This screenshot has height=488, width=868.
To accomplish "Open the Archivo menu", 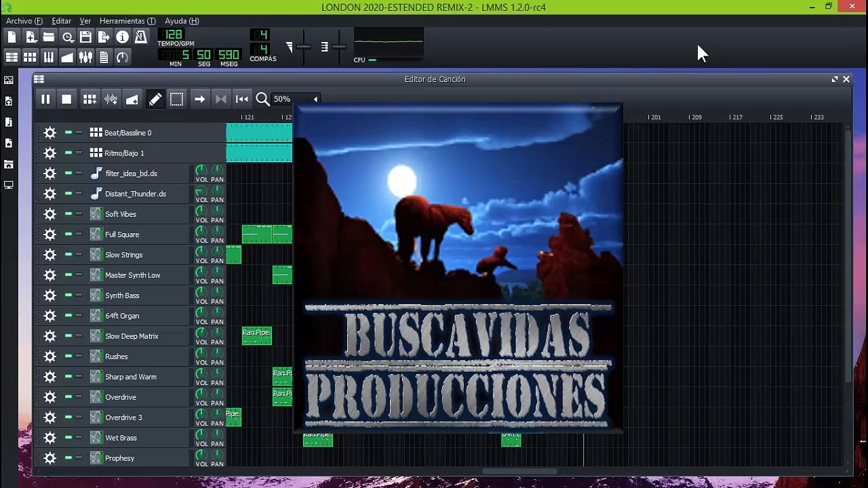I will pos(24,21).
